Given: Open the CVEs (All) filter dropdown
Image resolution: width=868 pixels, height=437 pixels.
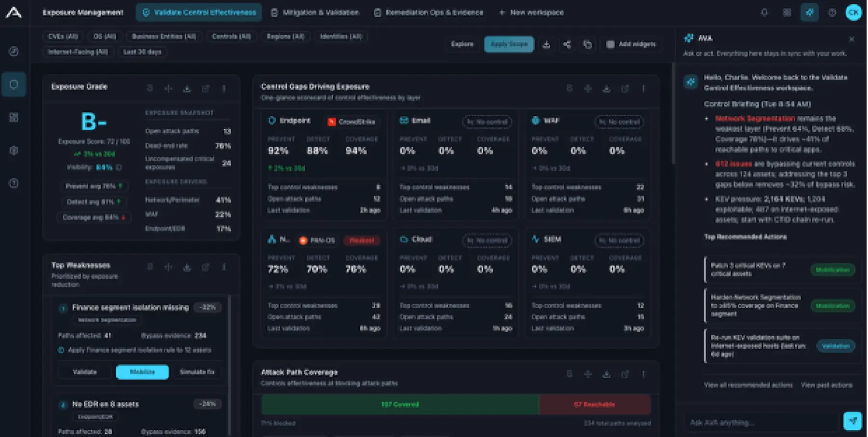Looking at the screenshot, I should [63, 37].
